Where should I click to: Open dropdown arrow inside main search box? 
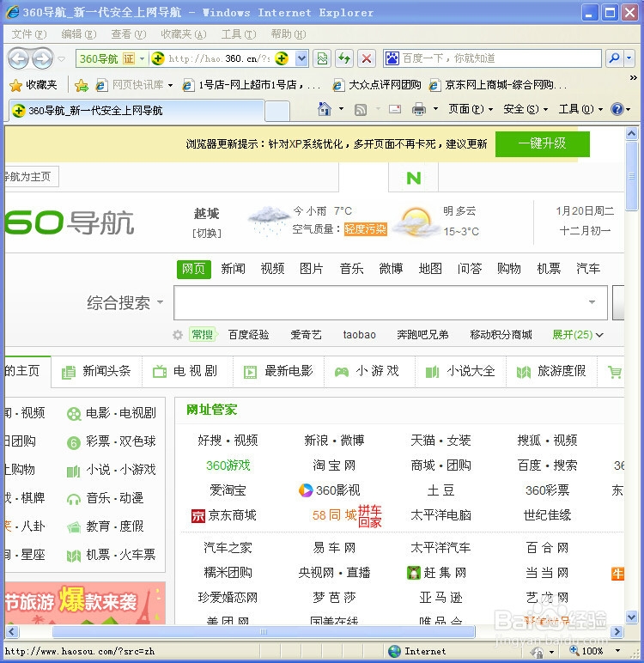pyautogui.click(x=592, y=302)
